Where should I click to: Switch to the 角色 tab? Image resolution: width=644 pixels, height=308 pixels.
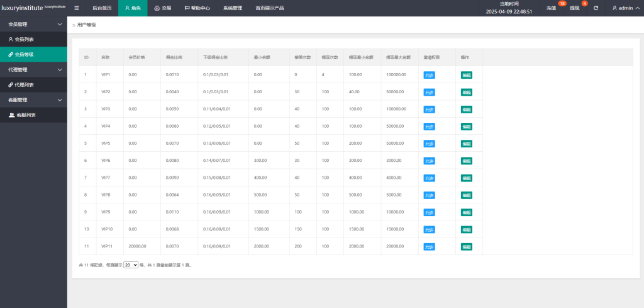[133, 8]
